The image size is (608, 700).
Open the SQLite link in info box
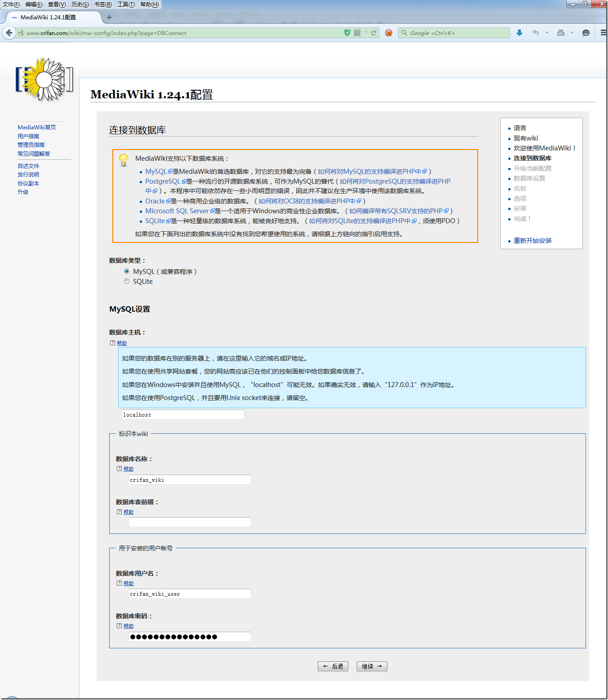pyautogui.click(x=158, y=221)
